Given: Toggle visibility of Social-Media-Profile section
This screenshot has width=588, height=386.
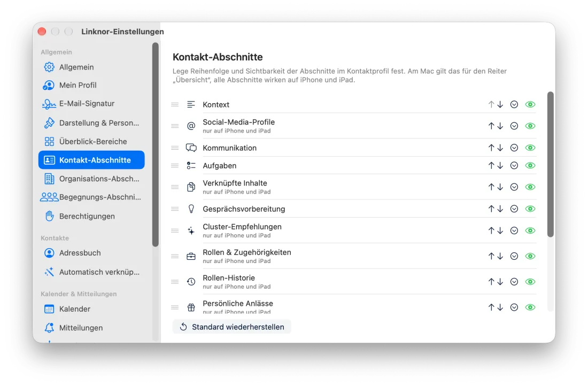Looking at the screenshot, I should tap(530, 126).
